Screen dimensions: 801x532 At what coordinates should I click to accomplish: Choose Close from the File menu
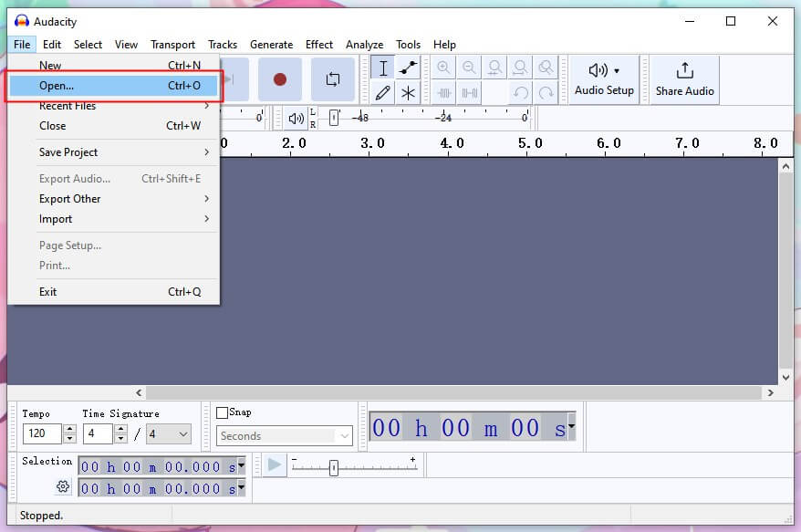[x=113, y=126]
